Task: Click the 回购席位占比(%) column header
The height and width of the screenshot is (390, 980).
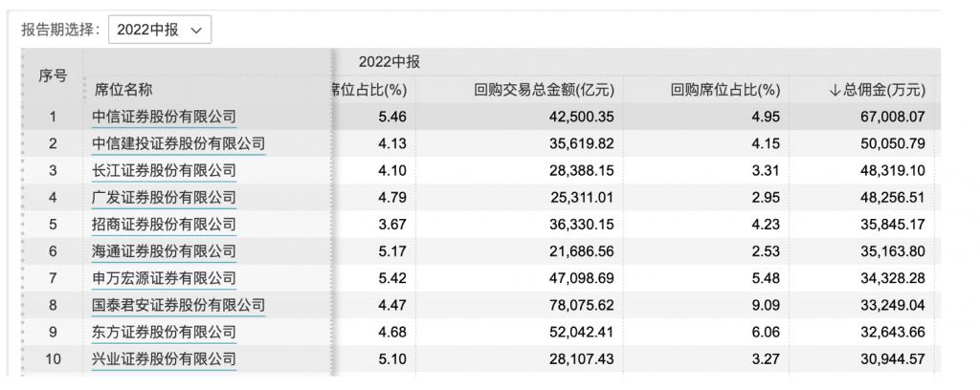Action: coord(725,90)
